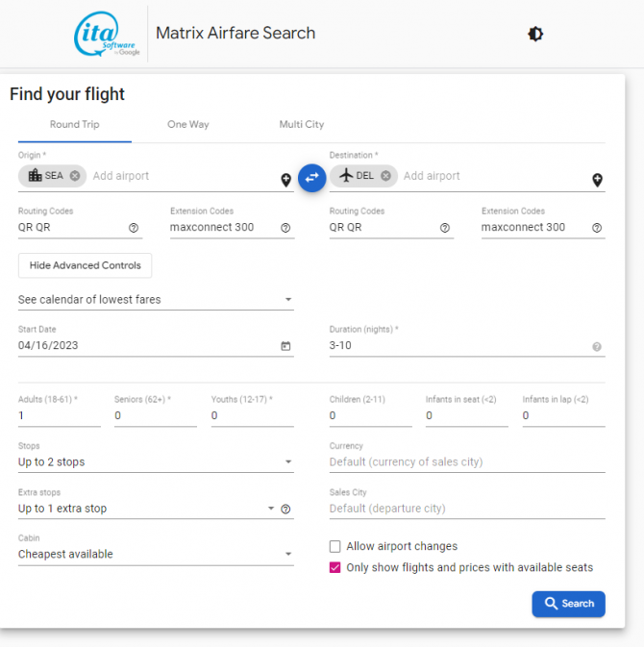Enable Allow airport changes checkbox
The image size is (644, 647).
tap(334, 546)
